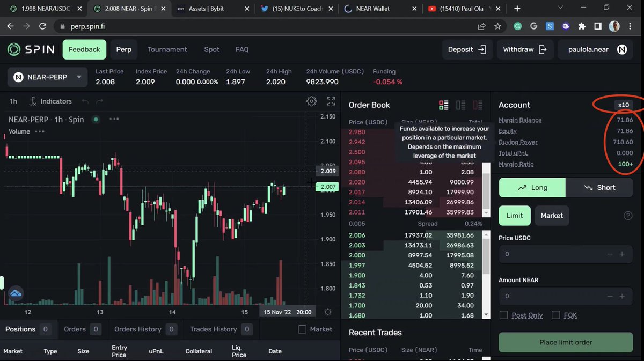Open chart settings gear icon

(x=311, y=101)
